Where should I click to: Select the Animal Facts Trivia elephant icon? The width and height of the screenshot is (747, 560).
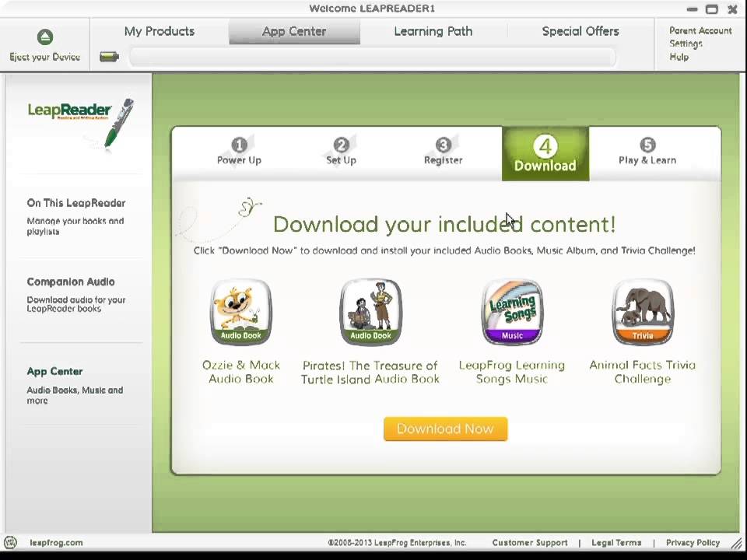pyautogui.click(x=642, y=312)
